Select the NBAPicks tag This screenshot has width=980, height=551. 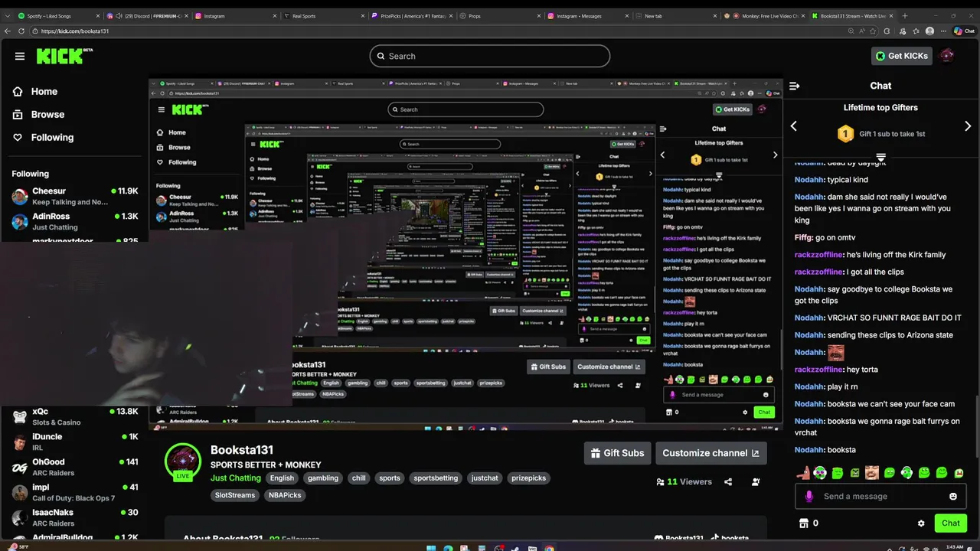pyautogui.click(x=285, y=495)
